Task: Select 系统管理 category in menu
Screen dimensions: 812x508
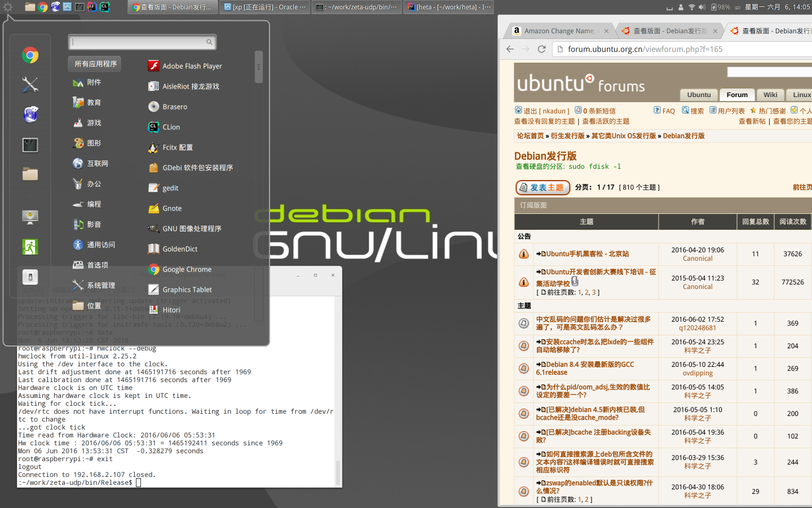Action: [94, 286]
